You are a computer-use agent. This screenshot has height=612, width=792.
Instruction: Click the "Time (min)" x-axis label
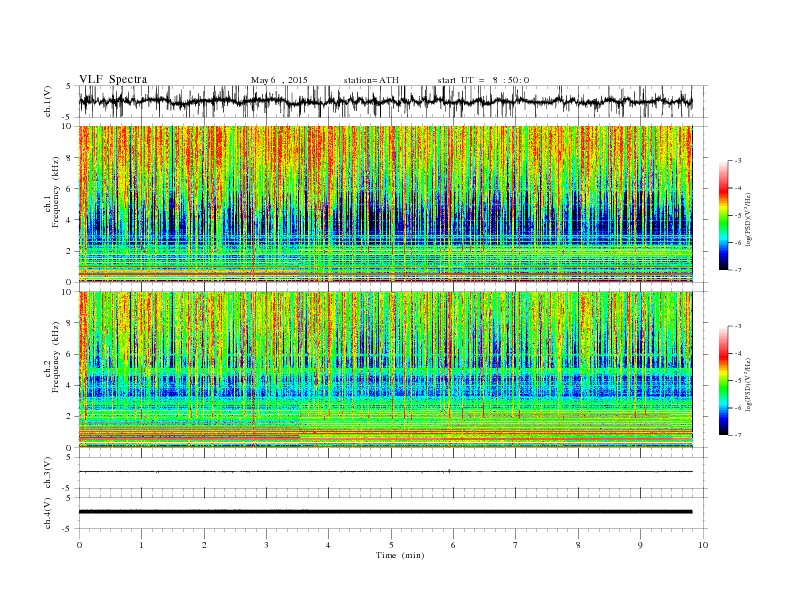coord(400,555)
